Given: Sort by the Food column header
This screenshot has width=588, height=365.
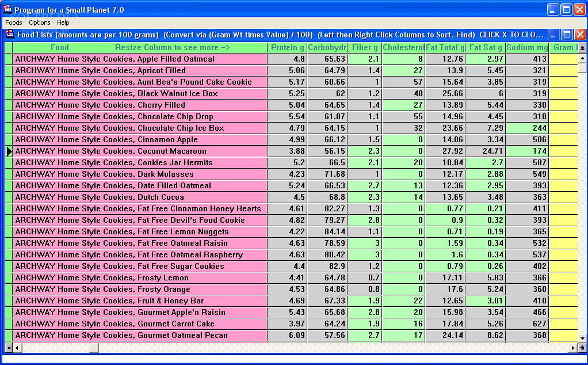Looking at the screenshot, I should click(x=140, y=48).
